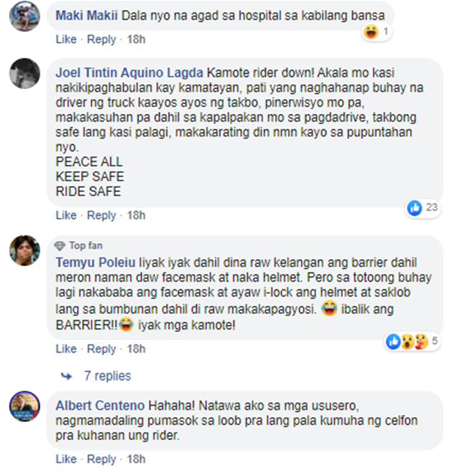Screen dimensions: 471x476
Task: Like Temyu Poleiu's comment
Action: pos(66,349)
